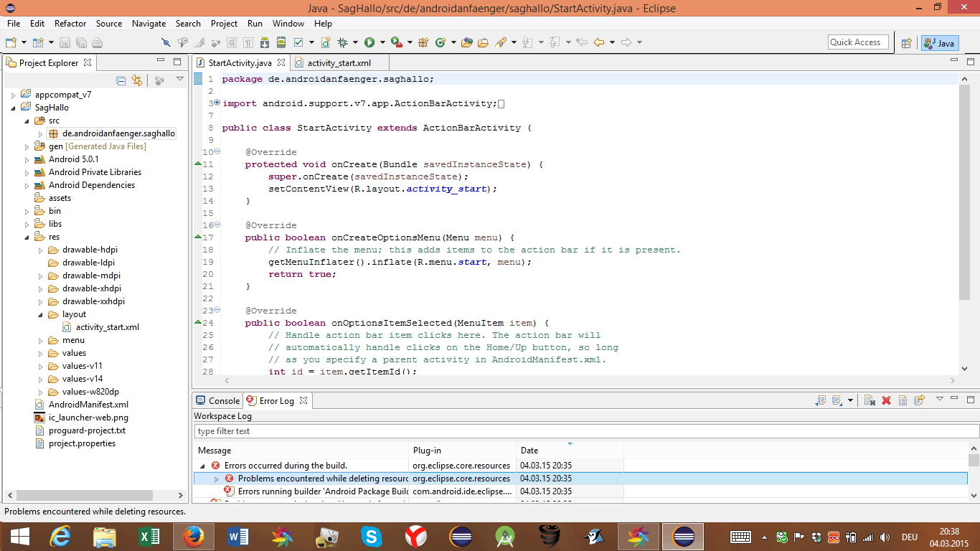This screenshot has width=980, height=551.
Task: Click Export Log icon in Error Log
Action: pos(821,400)
